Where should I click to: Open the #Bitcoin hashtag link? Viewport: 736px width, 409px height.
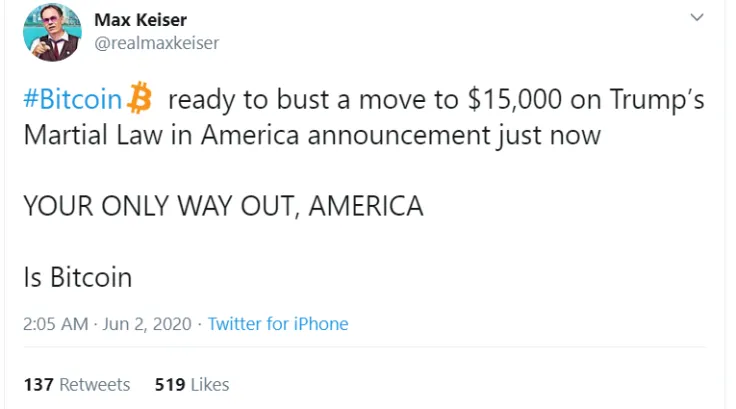(x=73, y=99)
